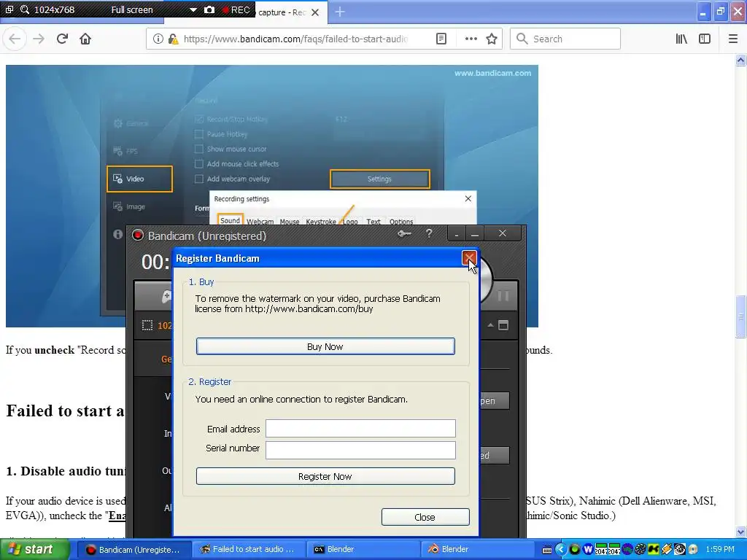Click the Firefox Search box
The height and width of the screenshot is (560, 747).
[565, 39]
